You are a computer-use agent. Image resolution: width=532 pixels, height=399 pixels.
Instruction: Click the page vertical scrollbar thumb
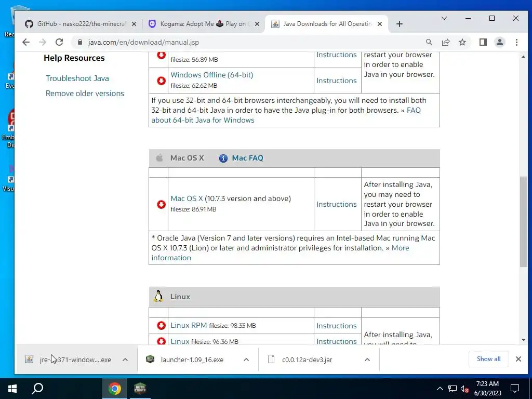[523, 222]
